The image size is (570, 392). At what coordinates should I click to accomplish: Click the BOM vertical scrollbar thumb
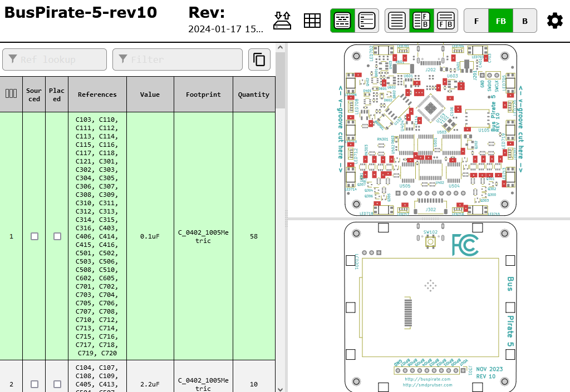pos(280,80)
